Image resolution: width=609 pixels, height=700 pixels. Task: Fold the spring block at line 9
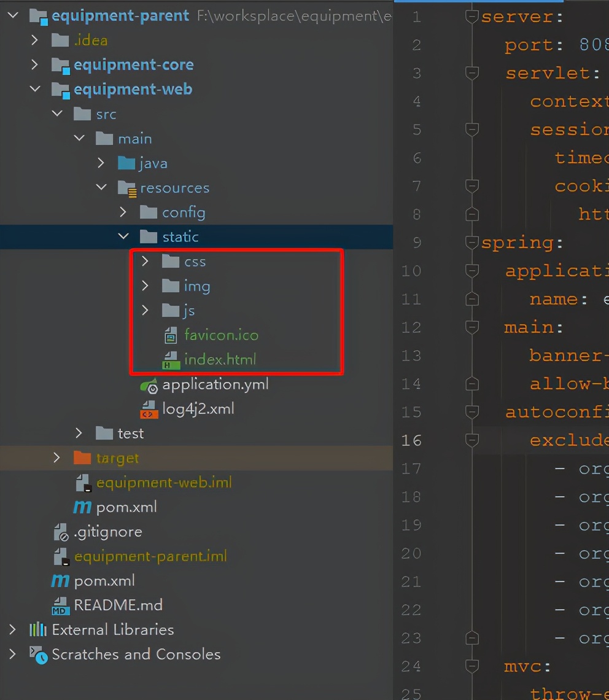pyautogui.click(x=471, y=243)
